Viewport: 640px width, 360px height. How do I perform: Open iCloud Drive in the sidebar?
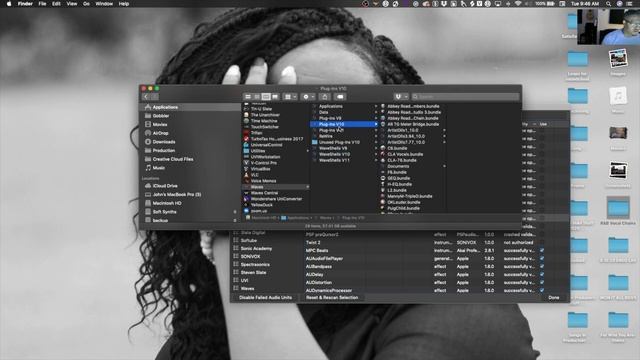(x=164, y=186)
